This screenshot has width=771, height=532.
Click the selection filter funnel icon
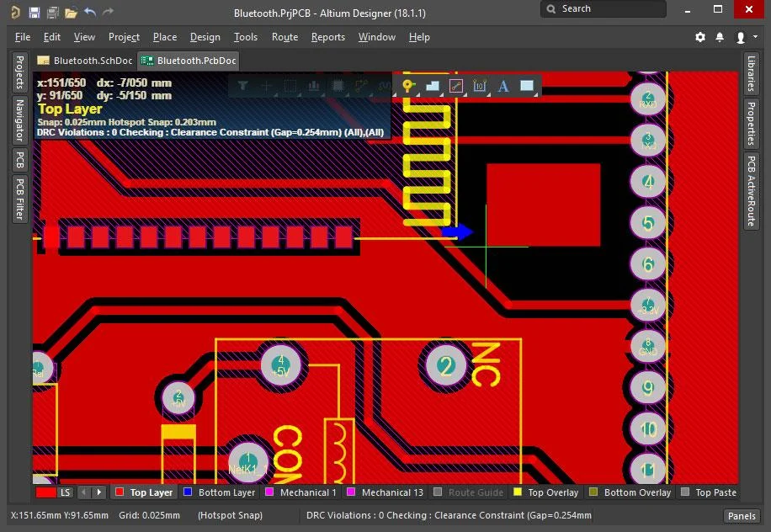(x=242, y=87)
